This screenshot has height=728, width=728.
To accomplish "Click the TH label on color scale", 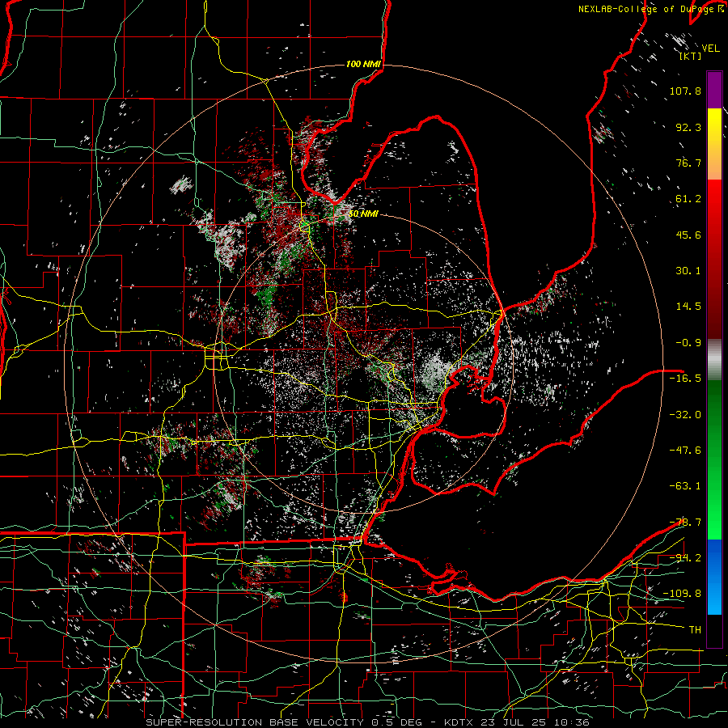I will click(x=695, y=630).
